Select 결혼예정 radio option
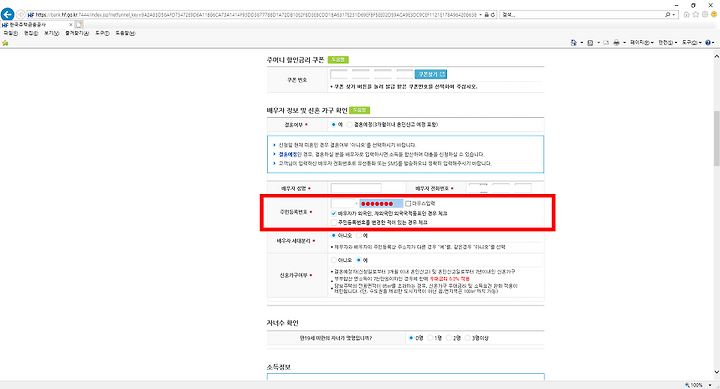720x389 pixels. pos(349,124)
